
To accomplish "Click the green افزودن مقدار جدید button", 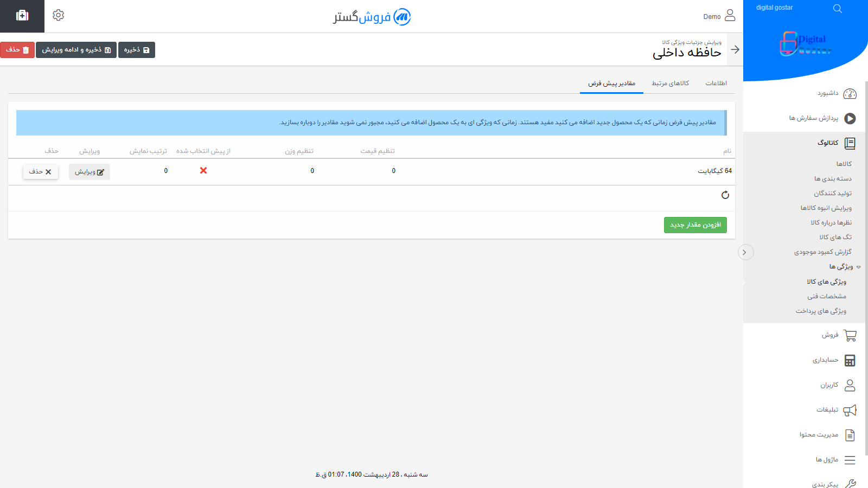I will point(695,224).
